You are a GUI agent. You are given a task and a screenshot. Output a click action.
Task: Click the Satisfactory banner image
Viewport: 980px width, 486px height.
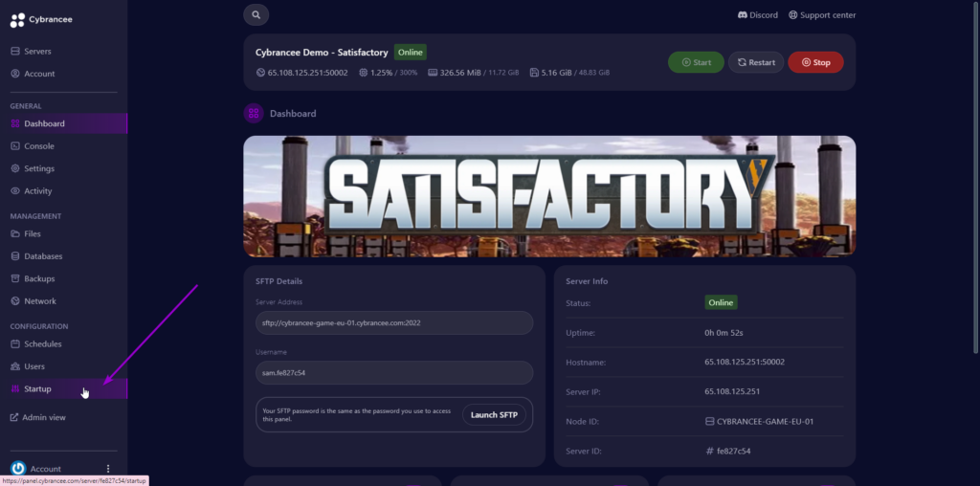549,196
